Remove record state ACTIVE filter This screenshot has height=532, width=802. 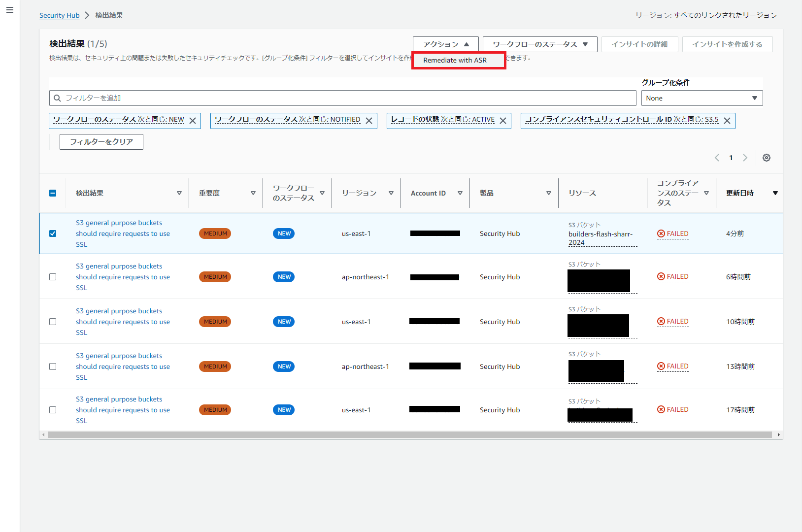(503, 121)
